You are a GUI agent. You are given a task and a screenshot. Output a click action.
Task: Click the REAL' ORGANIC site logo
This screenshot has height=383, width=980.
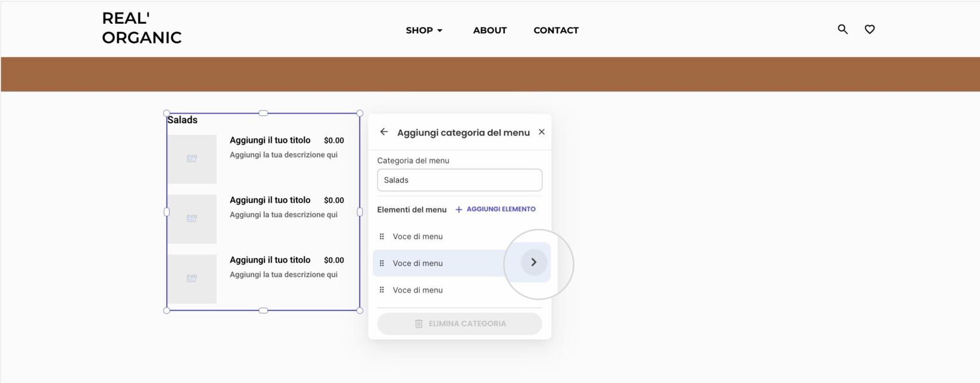point(142,28)
